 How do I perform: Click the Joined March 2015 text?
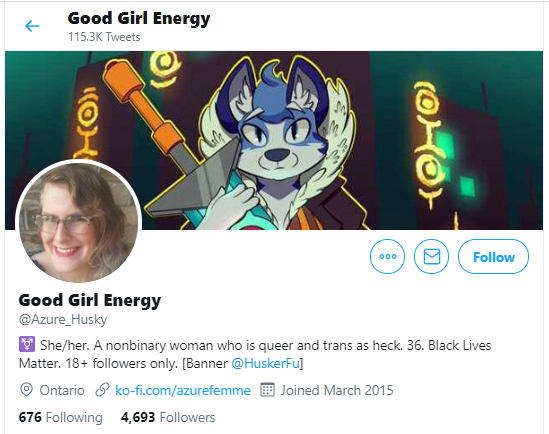(x=337, y=390)
